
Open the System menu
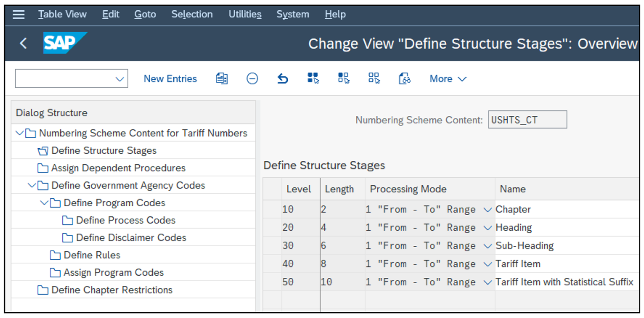point(293,14)
